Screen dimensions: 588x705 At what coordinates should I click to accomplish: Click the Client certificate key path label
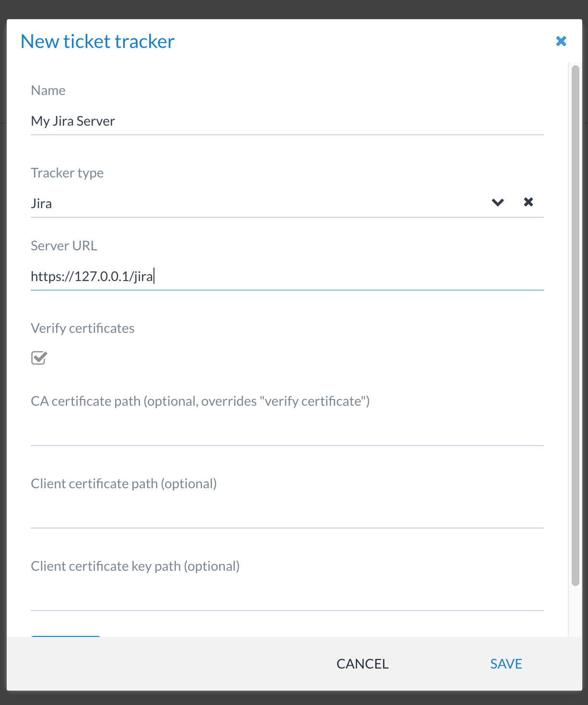(135, 566)
